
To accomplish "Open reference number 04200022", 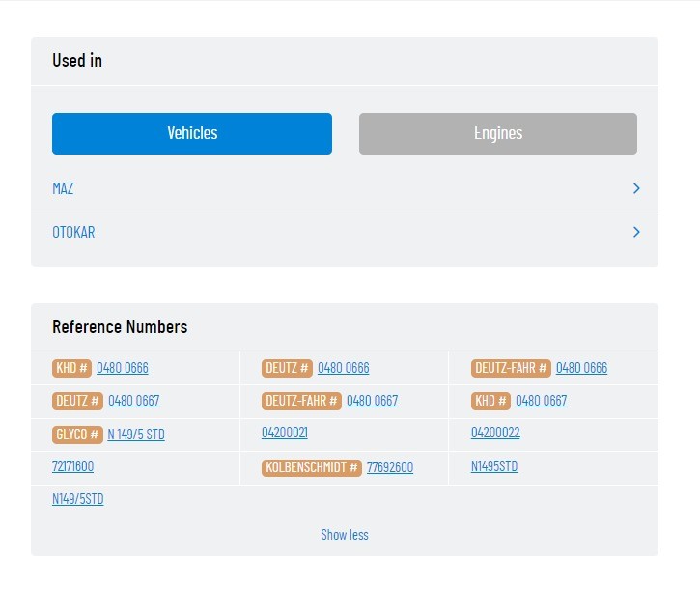I will 495,433.
